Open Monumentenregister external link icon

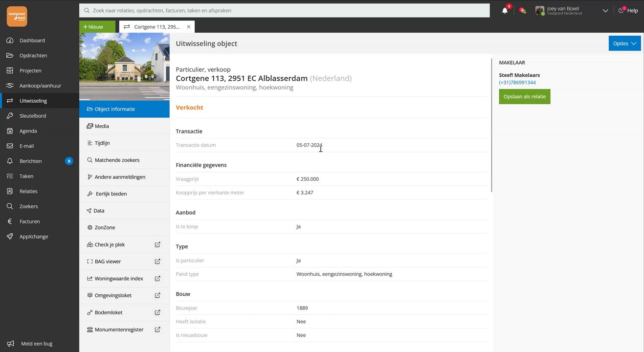(157, 330)
